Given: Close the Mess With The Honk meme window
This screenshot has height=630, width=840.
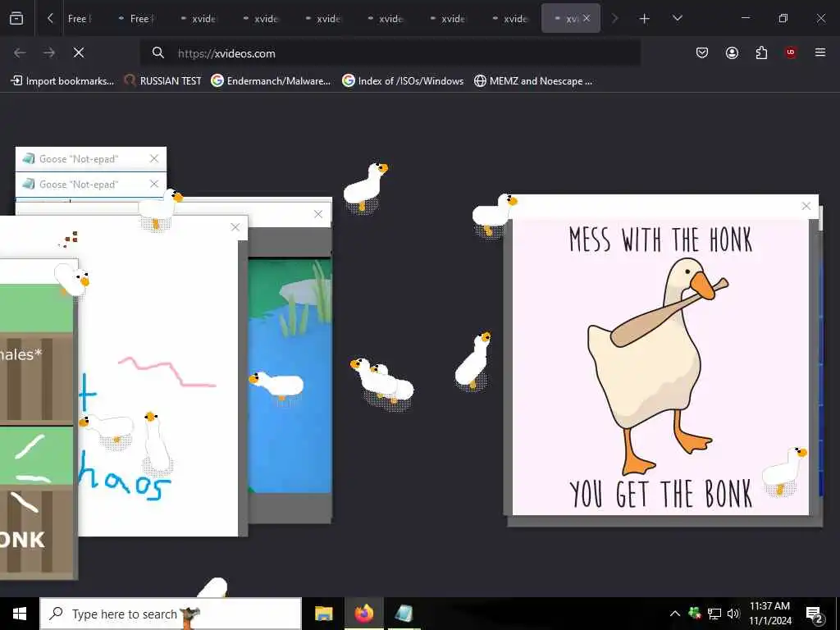Looking at the screenshot, I should [806, 206].
